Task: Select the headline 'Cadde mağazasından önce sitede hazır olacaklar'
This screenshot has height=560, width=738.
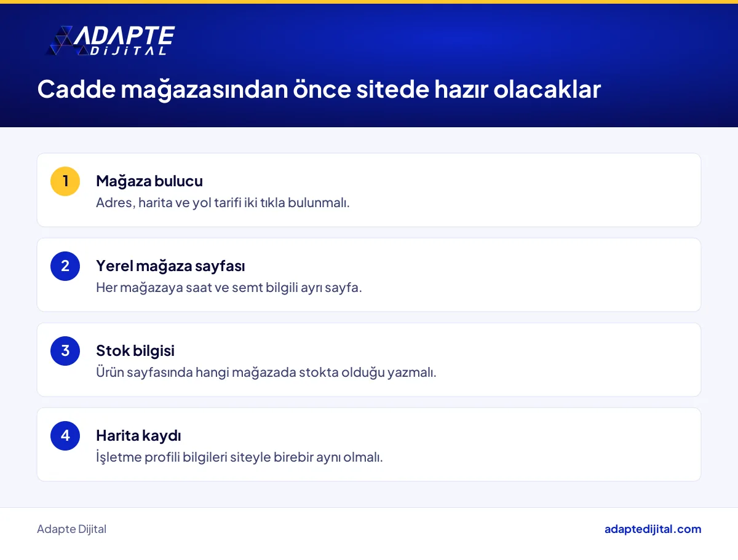Action: [x=319, y=90]
